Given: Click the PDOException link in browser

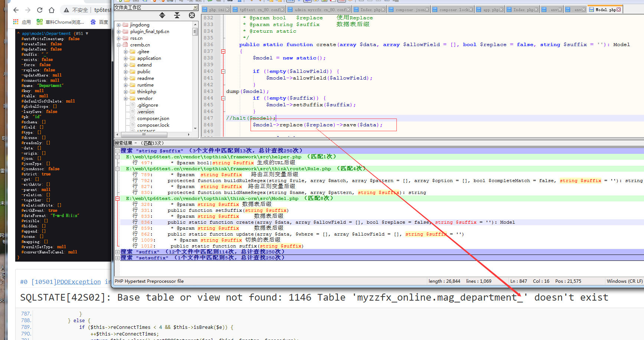Looking at the screenshot, I should click(78, 282).
